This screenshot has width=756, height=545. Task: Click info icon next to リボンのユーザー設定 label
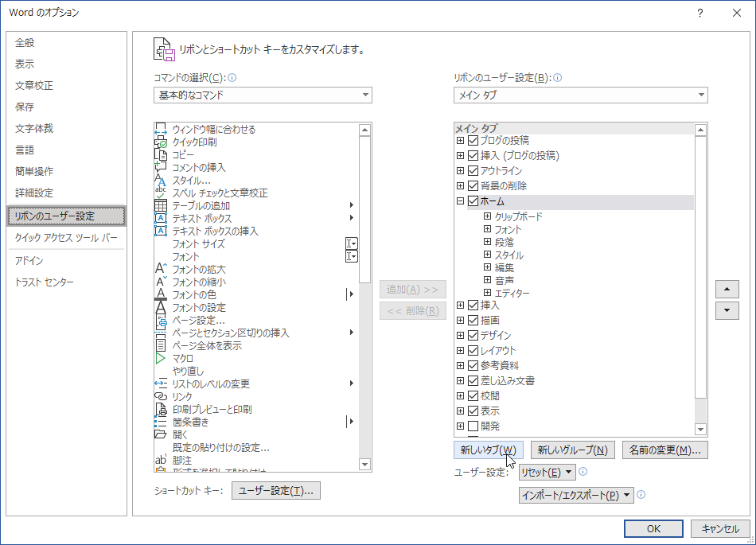click(x=557, y=78)
